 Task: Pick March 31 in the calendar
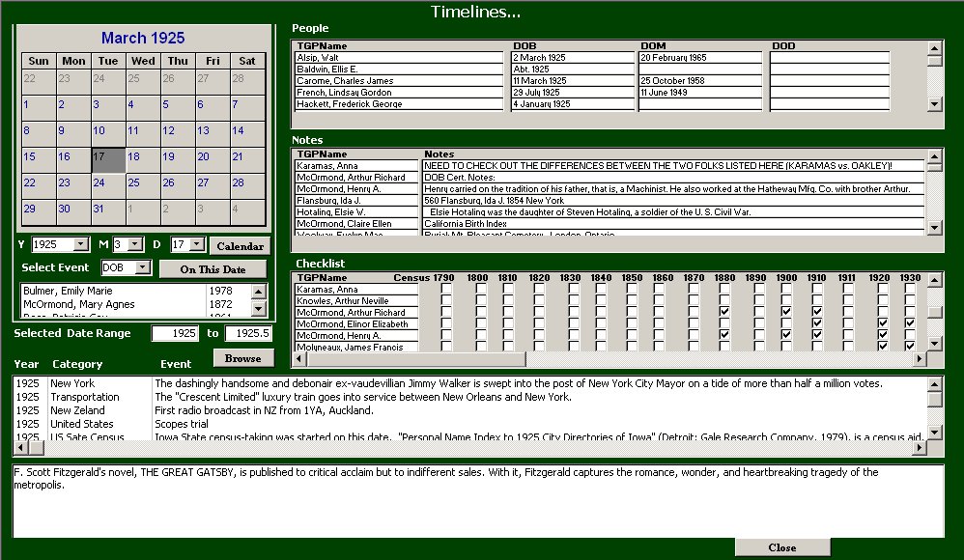pyautogui.click(x=108, y=212)
